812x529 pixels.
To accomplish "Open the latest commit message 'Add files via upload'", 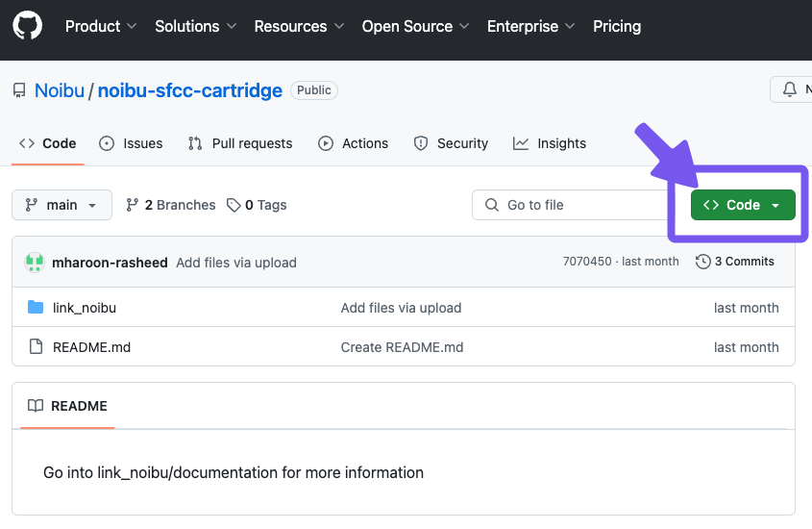I will click(236, 263).
